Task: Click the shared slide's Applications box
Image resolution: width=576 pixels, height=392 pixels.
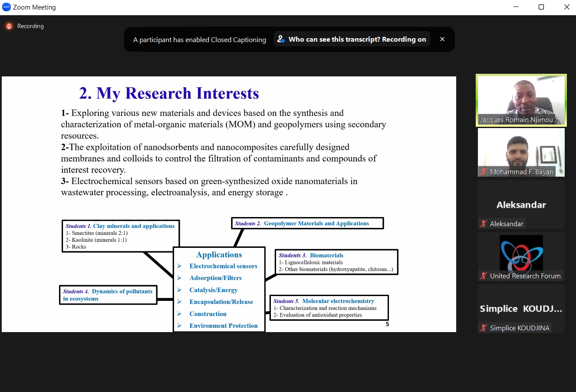Action: coord(219,289)
